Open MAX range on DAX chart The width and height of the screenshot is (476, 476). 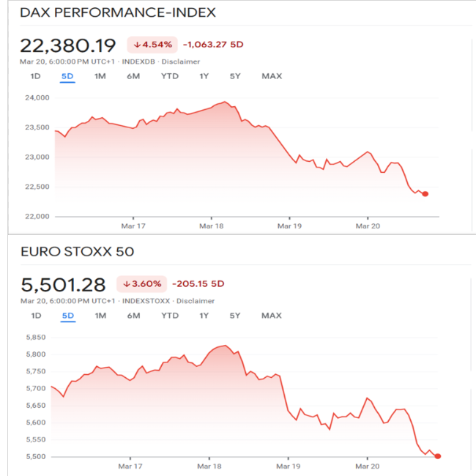pos(272,76)
